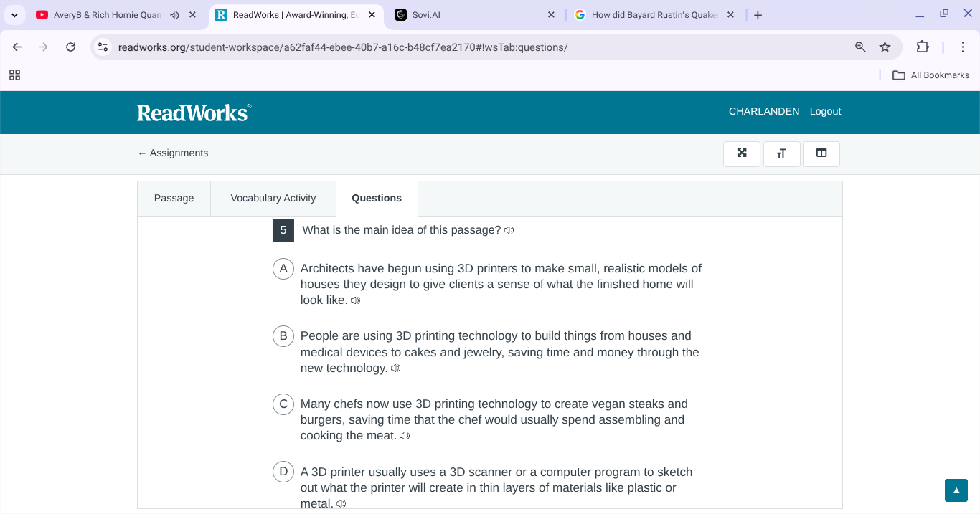980x514 pixels.
Task: Switch to the AveryB YouTube tab
Action: (108, 15)
